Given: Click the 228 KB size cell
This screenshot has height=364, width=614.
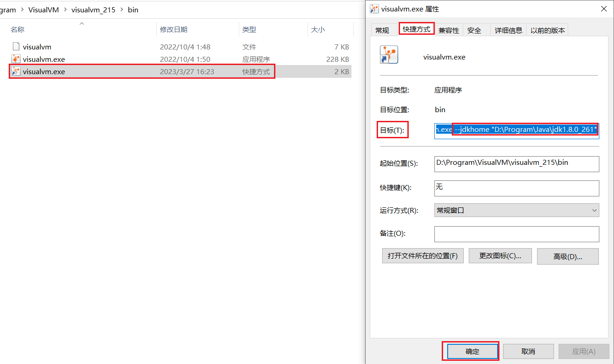Looking at the screenshot, I should [338, 59].
